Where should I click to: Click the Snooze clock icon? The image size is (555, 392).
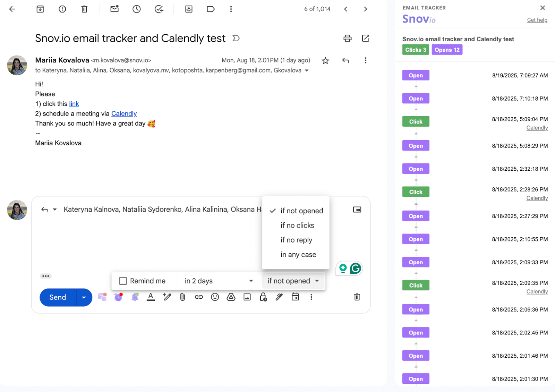137,9
